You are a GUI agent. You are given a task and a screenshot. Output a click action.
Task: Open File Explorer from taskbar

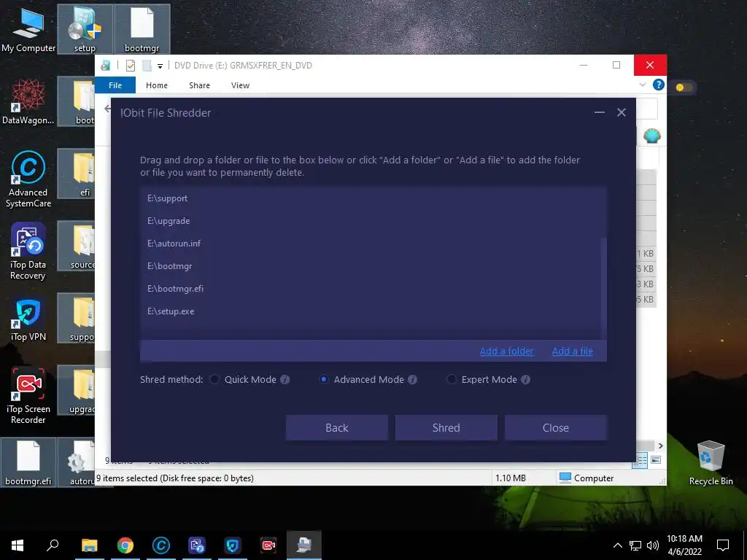click(89, 545)
